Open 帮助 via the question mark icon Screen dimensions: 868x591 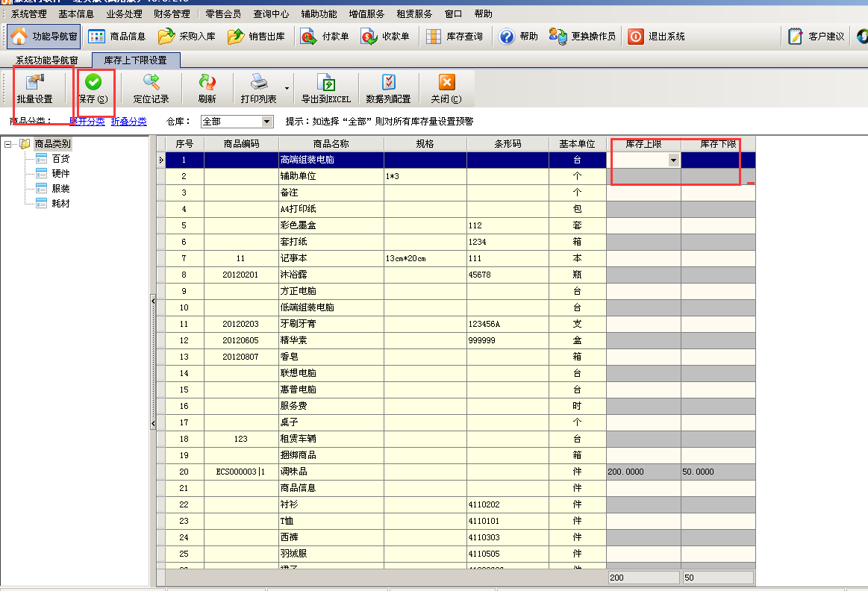coord(507,37)
